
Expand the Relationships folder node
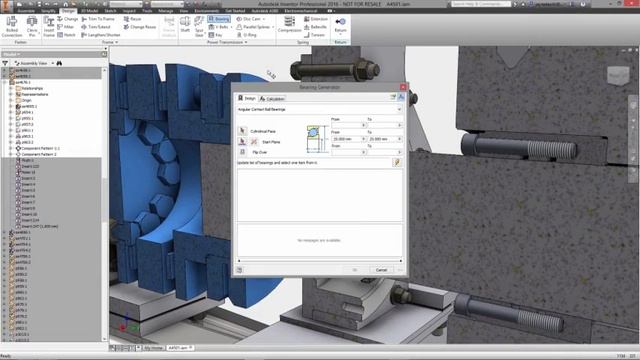[11, 88]
